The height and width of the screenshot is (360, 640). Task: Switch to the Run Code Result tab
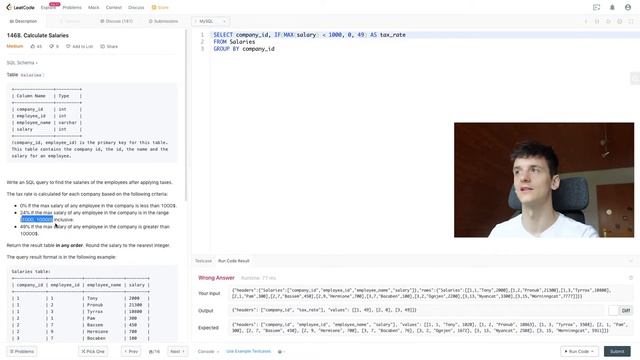coord(233,261)
